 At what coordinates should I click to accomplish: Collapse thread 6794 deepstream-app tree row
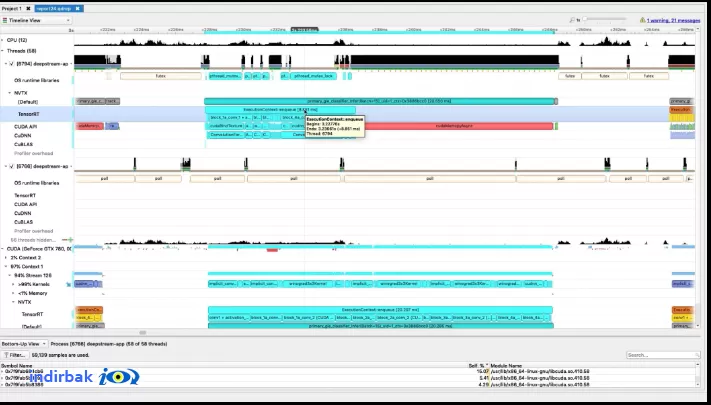pos(6,64)
